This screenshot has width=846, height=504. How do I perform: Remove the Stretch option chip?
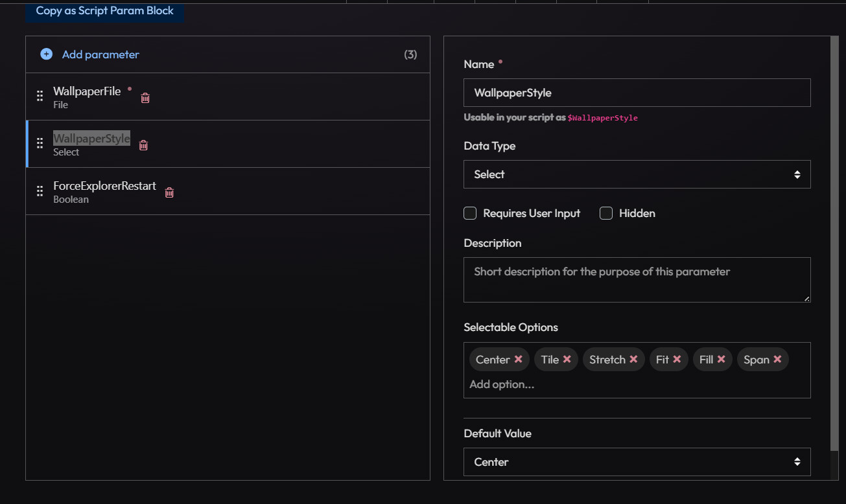tap(633, 360)
